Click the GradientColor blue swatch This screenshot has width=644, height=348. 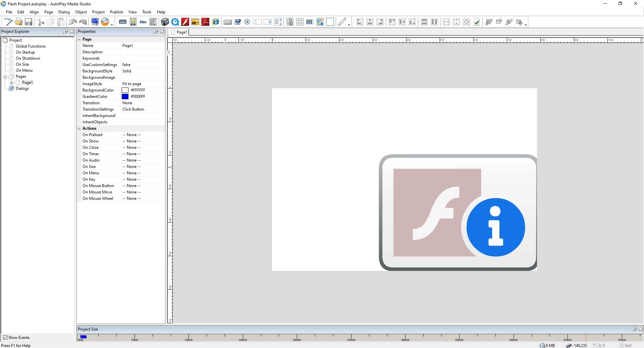point(125,97)
